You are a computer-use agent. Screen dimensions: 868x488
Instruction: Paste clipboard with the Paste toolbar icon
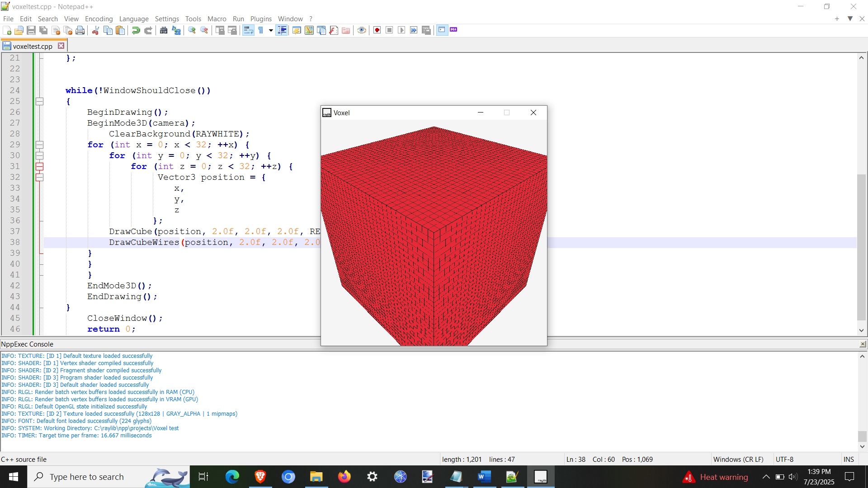click(x=120, y=30)
